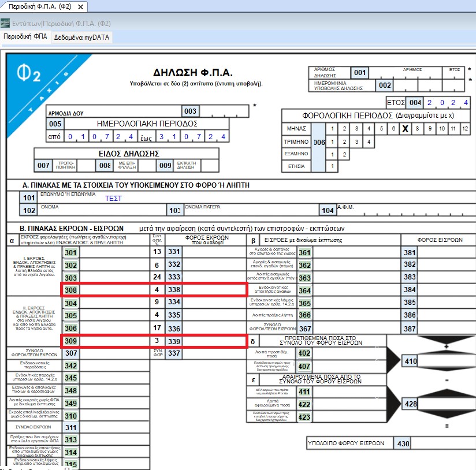
Task: Click the input field for code 361
Action: point(356,252)
